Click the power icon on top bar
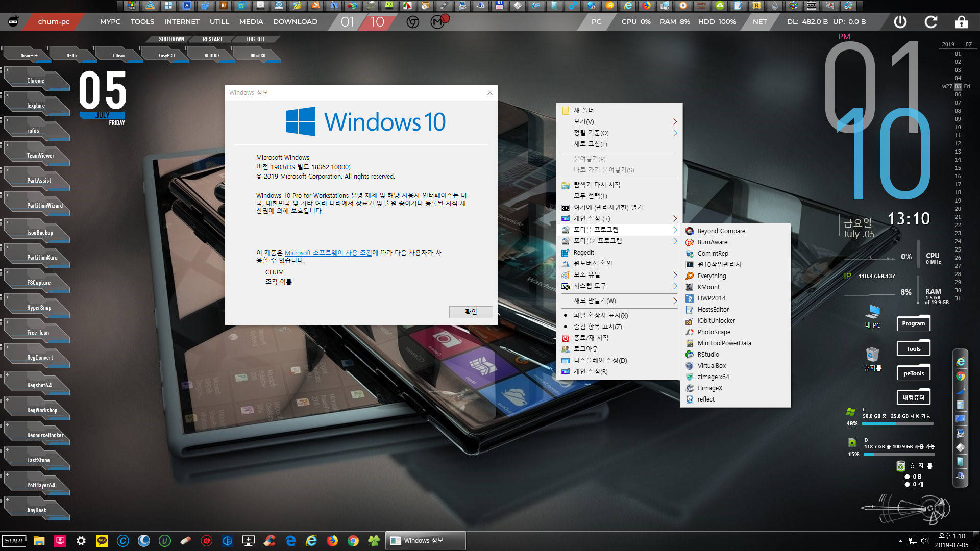980x551 pixels. point(900,22)
